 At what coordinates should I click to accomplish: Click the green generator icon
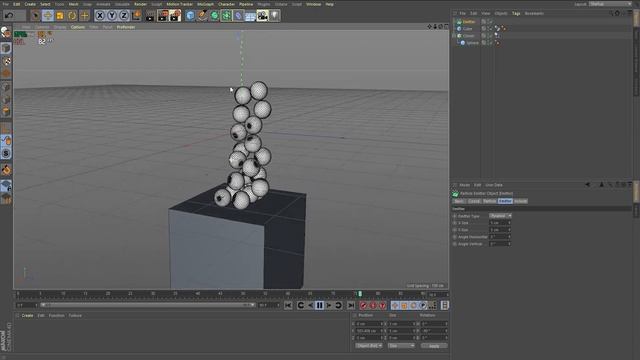tap(214, 16)
